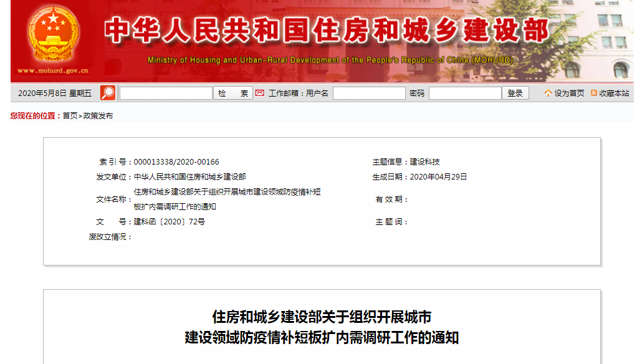This screenshot has width=637, height=364.
Task: Click the 生成日期 label
Action: click(x=390, y=177)
